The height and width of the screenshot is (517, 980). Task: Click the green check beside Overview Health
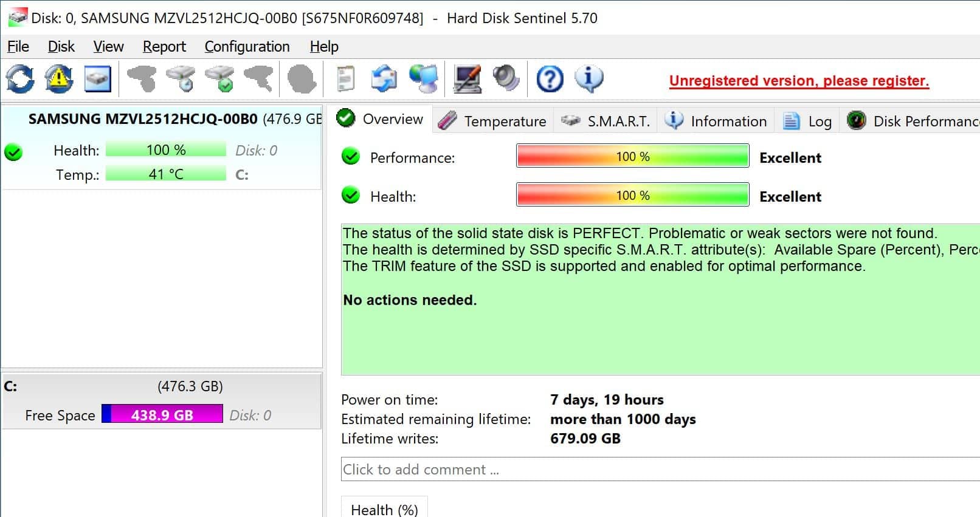click(x=351, y=195)
